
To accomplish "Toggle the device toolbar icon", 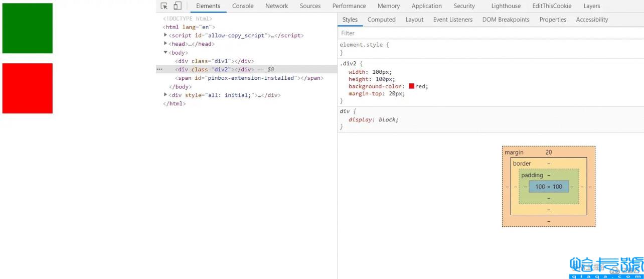I will [x=177, y=6].
